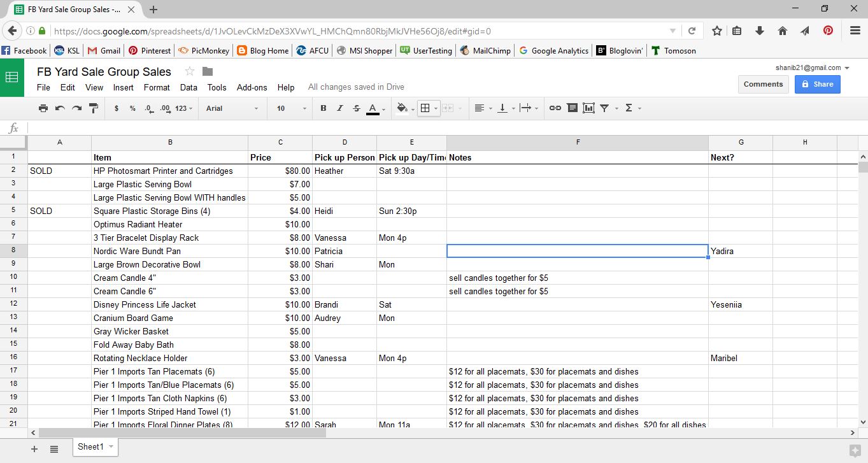868x463 pixels.
Task: Open the text color picker
Action: [x=373, y=108]
